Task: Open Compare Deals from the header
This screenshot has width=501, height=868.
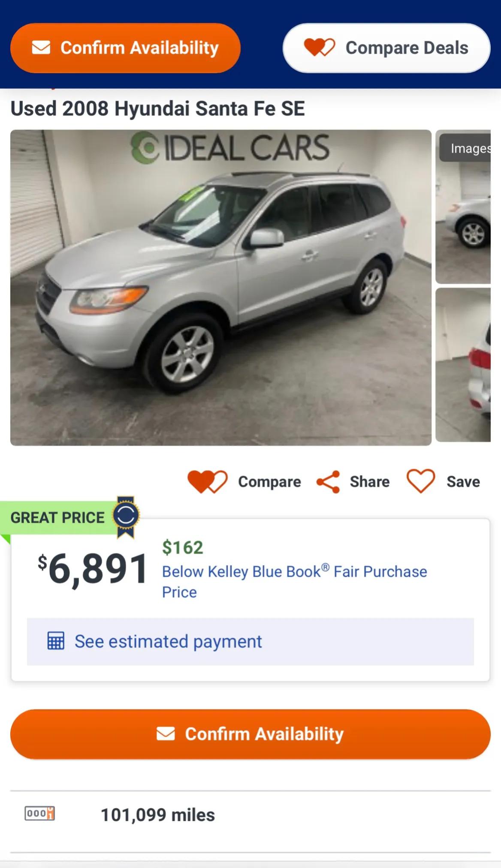Action: coord(386,48)
